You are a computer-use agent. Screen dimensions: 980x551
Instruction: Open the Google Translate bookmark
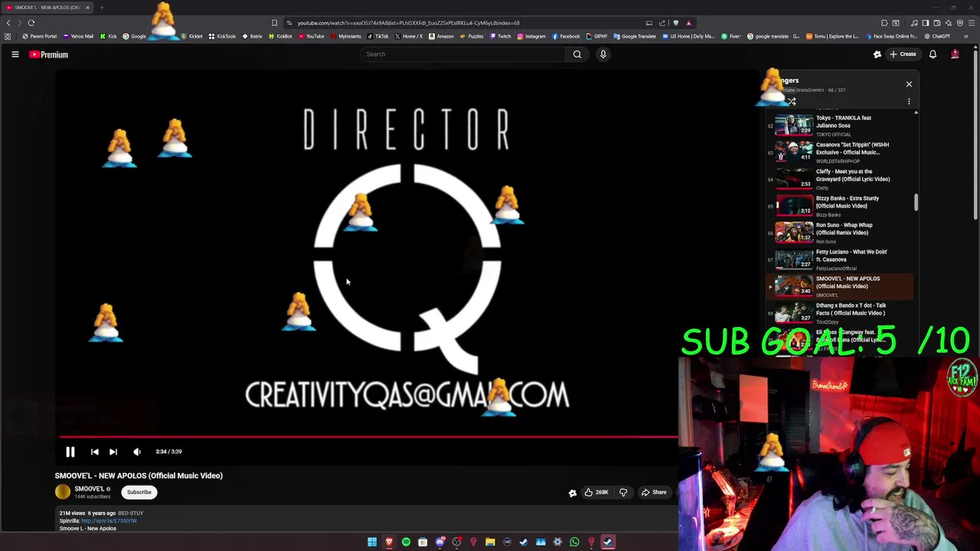pyautogui.click(x=635, y=36)
